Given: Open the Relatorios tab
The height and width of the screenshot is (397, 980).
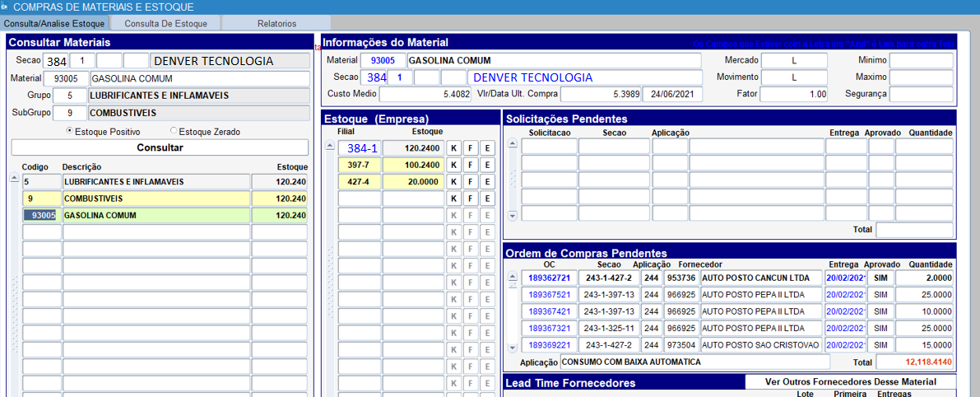Looking at the screenshot, I should (x=276, y=23).
